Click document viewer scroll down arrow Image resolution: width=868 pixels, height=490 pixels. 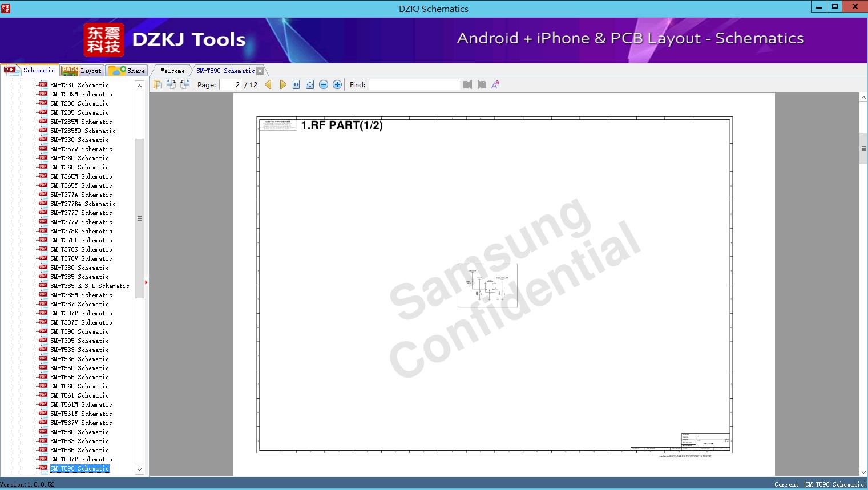pos(863,472)
